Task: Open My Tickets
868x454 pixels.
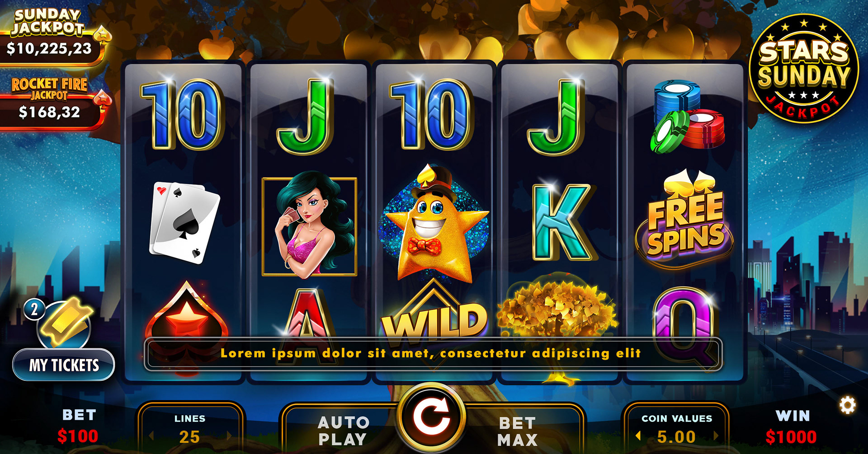Action: tap(64, 365)
